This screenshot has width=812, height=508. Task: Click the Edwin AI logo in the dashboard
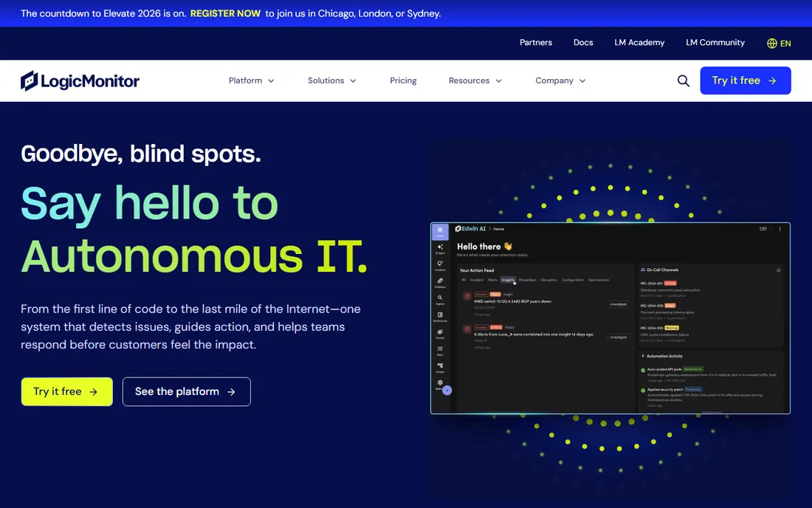(x=470, y=228)
